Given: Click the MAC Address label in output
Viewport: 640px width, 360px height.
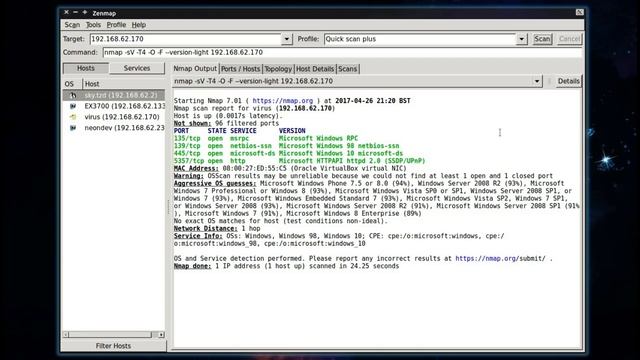Looking at the screenshot, I should pyautogui.click(x=196, y=168).
